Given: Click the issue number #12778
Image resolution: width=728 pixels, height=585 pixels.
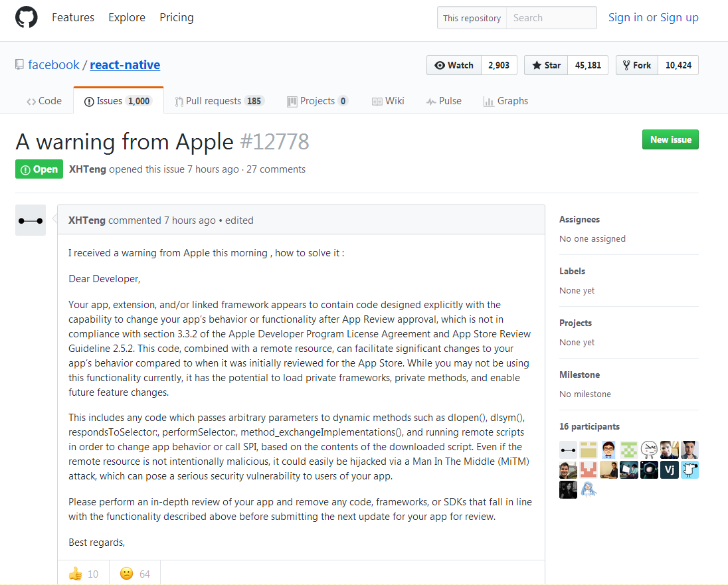Looking at the screenshot, I should coord(274,141).
